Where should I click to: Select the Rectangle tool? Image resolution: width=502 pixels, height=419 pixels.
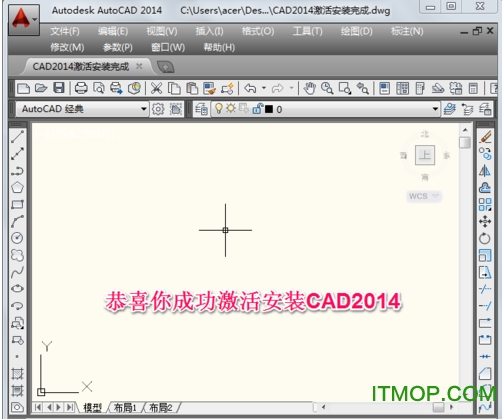[17, 204]
